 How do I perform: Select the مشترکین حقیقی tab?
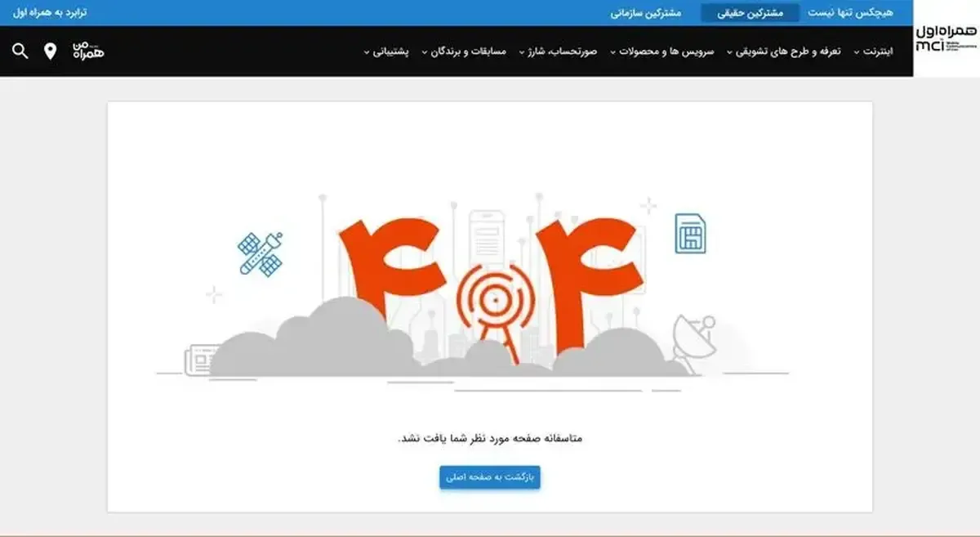pos(750,13)
